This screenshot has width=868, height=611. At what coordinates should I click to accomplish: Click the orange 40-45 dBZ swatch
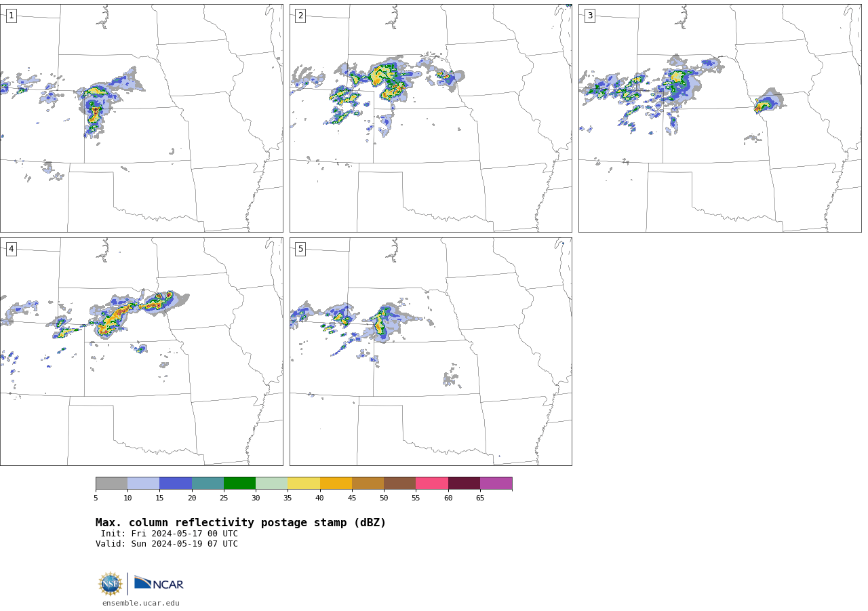(x=336, y=484)
